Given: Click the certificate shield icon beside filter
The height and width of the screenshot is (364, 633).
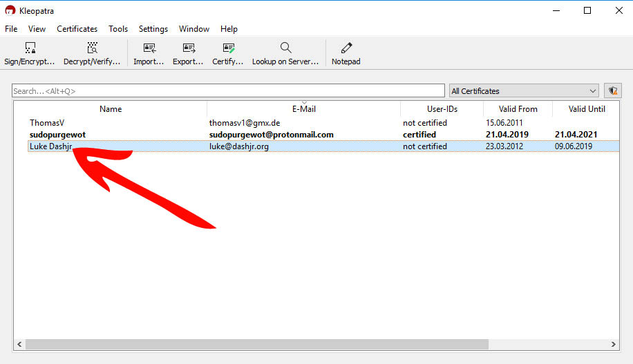Looking at the screenshot, I should pos(613,90).
